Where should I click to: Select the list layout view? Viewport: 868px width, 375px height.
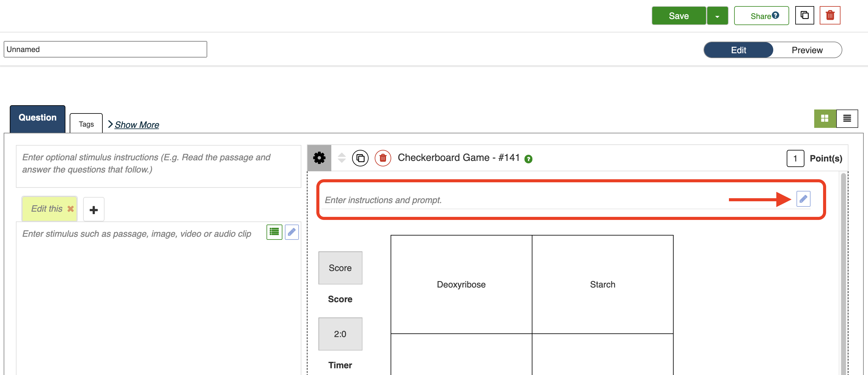tap(847, 118)
